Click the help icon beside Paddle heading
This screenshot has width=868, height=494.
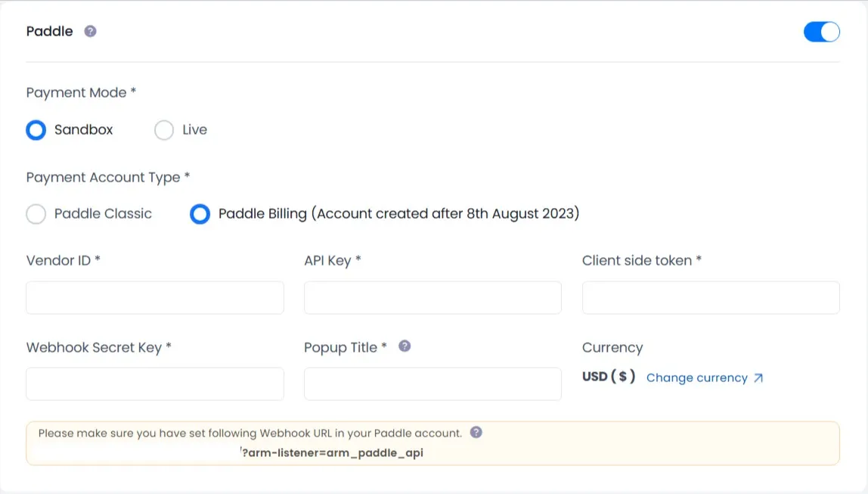pos(90,32)
